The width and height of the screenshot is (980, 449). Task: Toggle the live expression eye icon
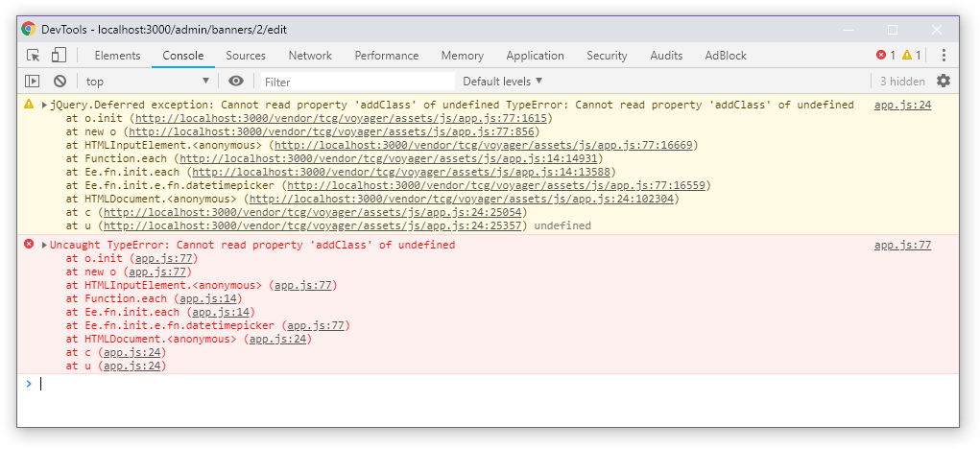pos(235,82)
